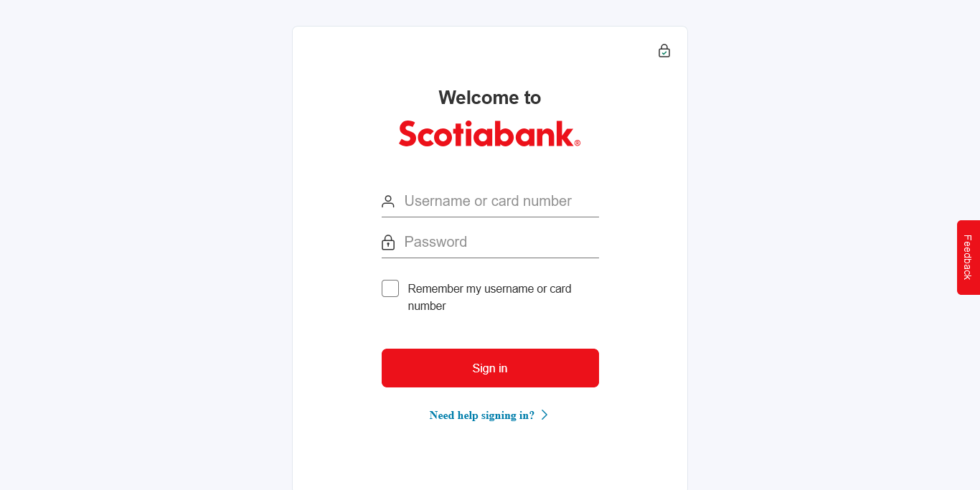Click the red Sign in button
Screen dimensions: 980x490
(x=490, y=368)
